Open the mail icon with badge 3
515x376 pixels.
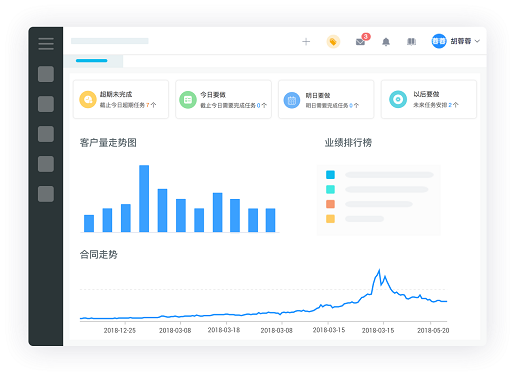pos(361,42)
